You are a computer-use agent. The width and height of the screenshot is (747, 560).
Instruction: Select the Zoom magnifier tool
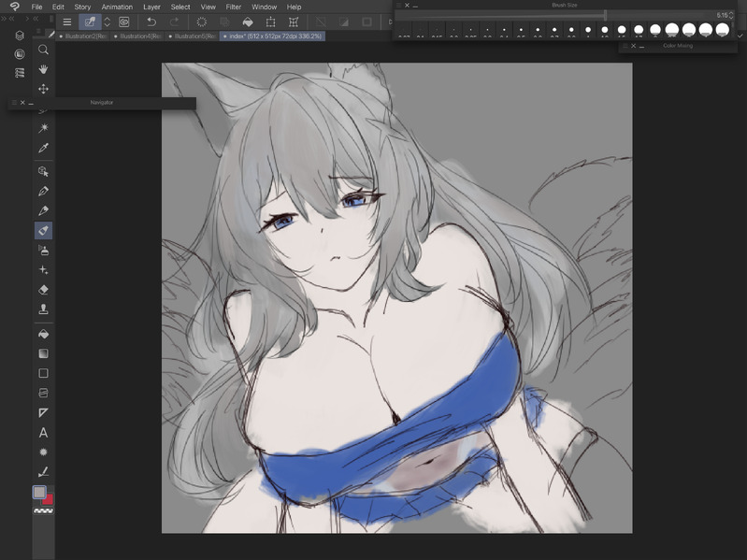pyautogui.click(x=43, y=50)
